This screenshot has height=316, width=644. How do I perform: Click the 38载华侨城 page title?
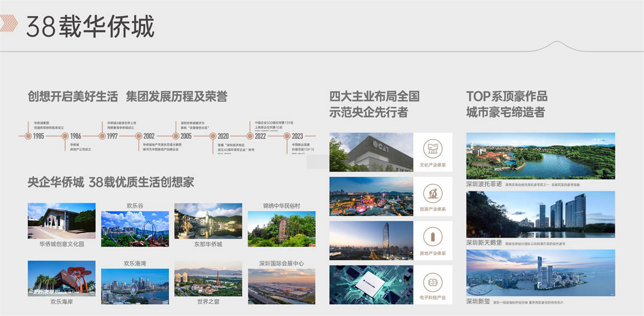click(90, 27)
